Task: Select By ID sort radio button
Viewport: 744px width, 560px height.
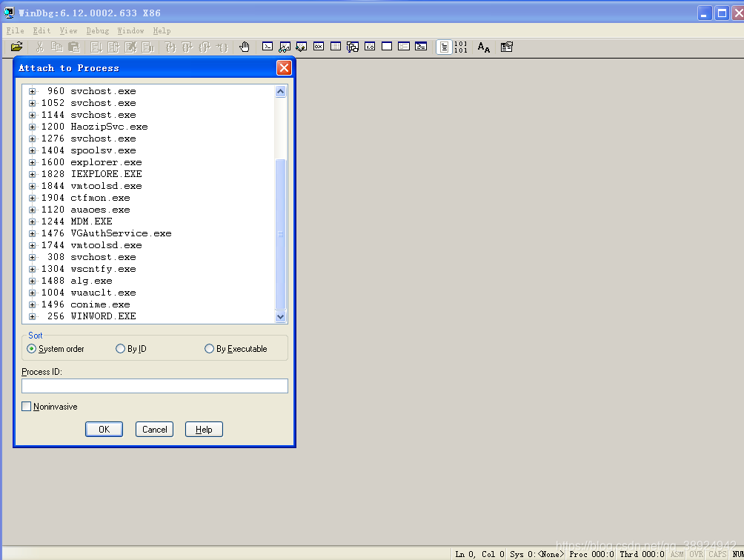Action: (x=120, y=348)
